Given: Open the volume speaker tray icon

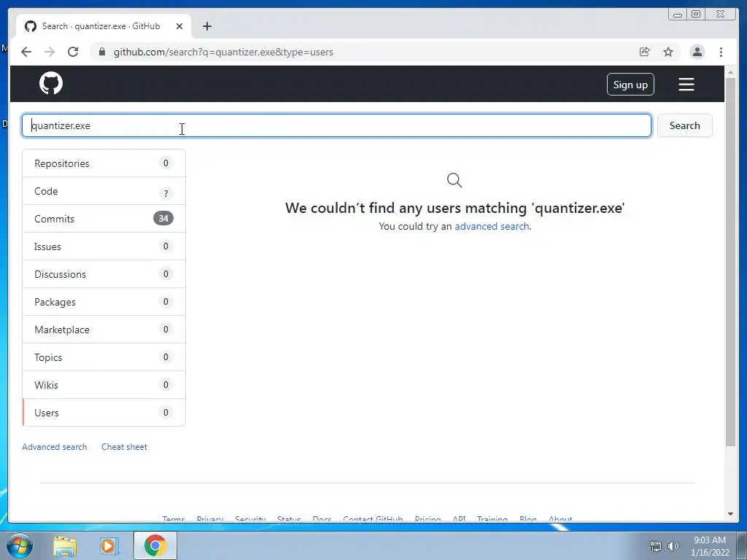Looking at the screenshot, I should (673, 546).
